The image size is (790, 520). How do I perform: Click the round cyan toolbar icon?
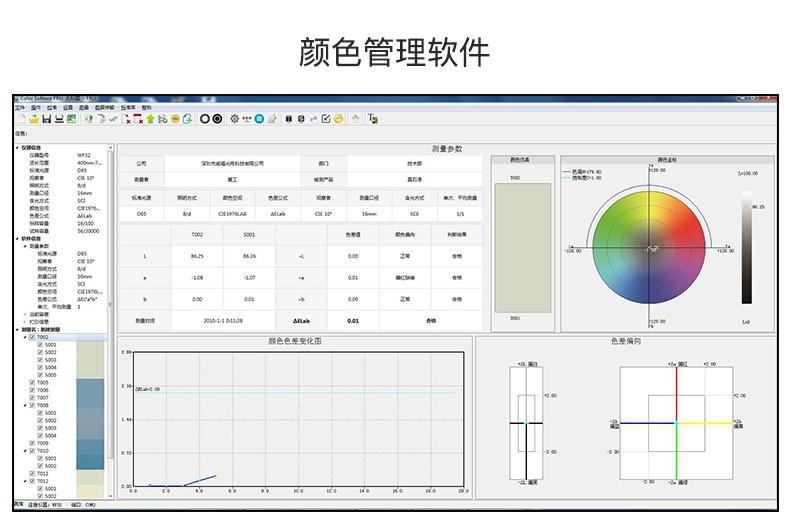(258, 118)
